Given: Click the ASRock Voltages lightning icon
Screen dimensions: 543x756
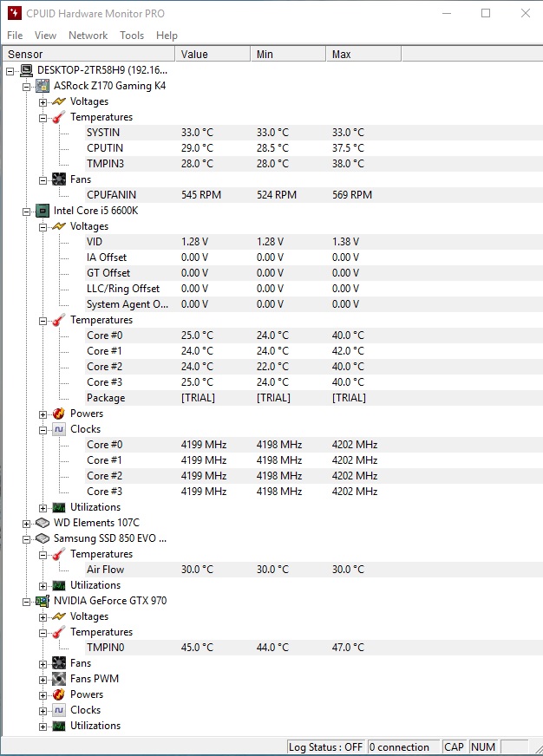Looking at the screenshot, I should tap(59, 101).
